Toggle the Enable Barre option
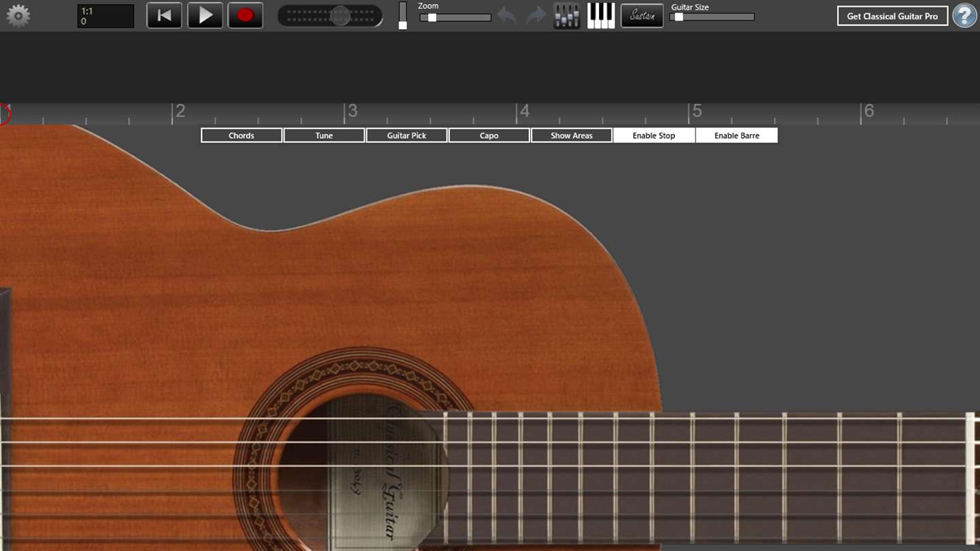 point(736,135)
